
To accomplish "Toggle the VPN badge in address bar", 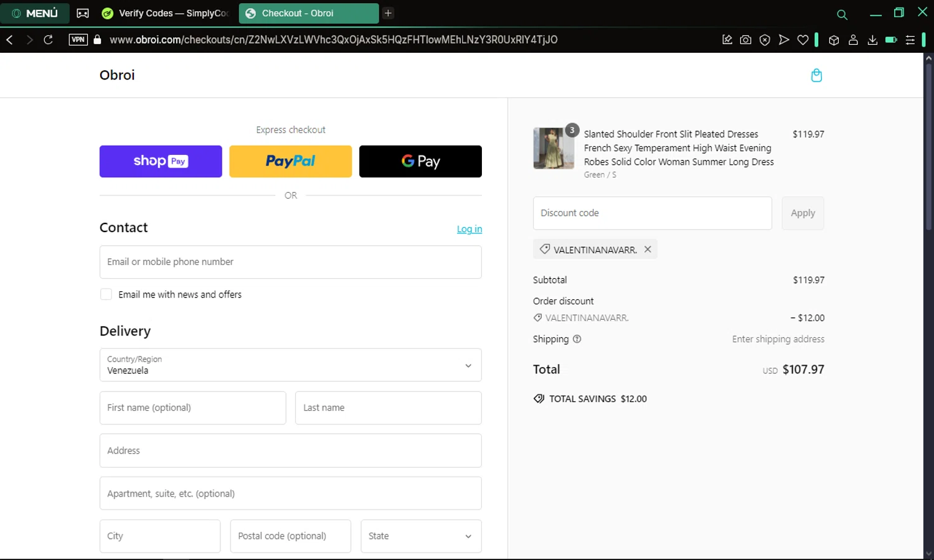I will click(78, 40).
